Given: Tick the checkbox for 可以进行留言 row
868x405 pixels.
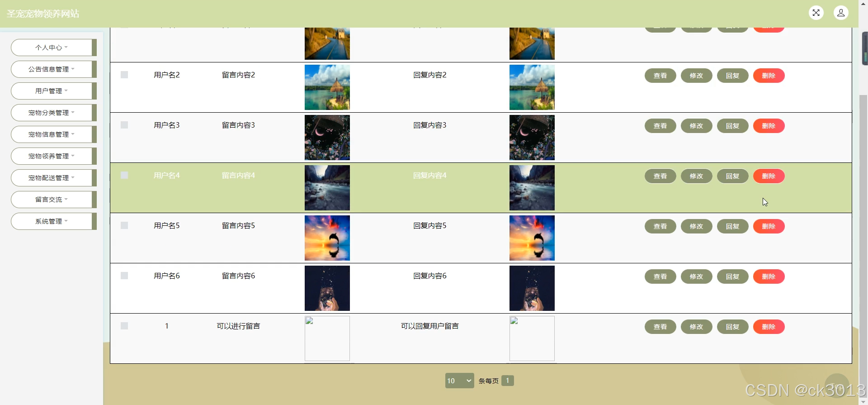Looking at the screenshot, I should [124, 326].
